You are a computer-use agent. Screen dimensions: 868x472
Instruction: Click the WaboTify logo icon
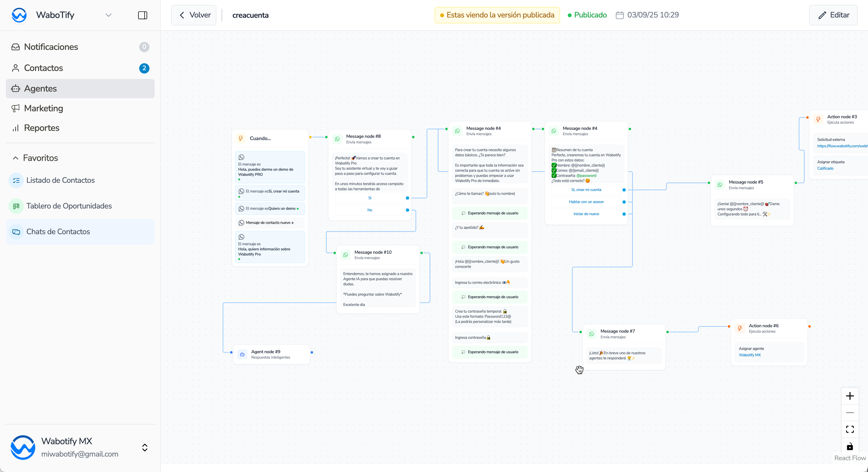point(19,15)
